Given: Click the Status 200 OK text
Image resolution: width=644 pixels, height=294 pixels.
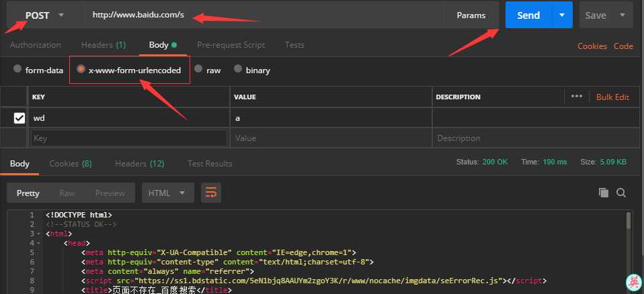Looking at the screenshot, I should [x=482, y=162].
